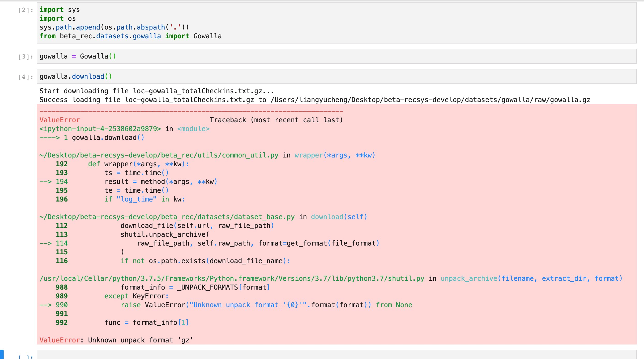This screenshot has height=359, width=644.
Task: Focus the gowalla.download() input cell
Action: click(336, 76)
